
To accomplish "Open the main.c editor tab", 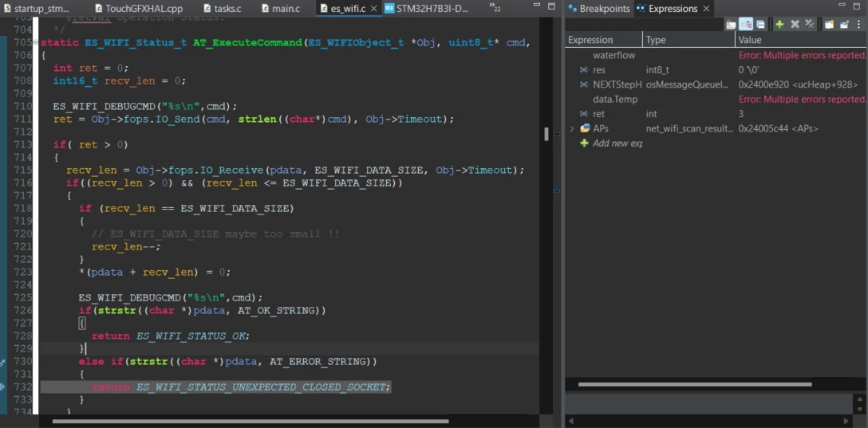I will [x=280, y=9].
